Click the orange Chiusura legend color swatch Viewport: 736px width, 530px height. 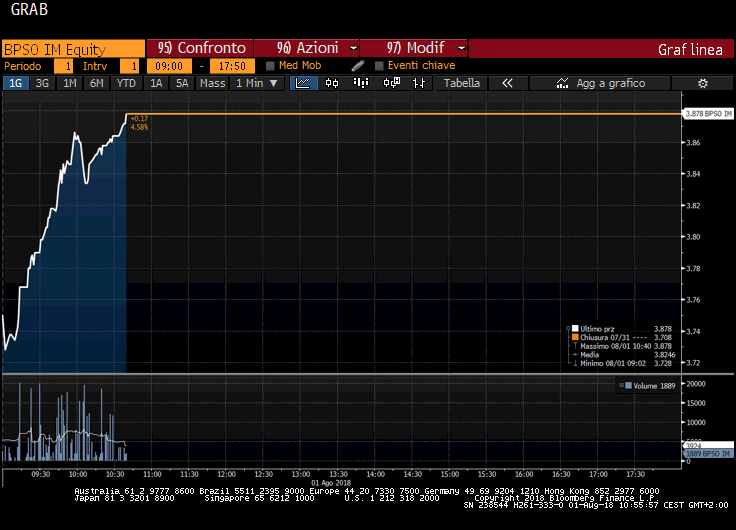coord(574,337)
